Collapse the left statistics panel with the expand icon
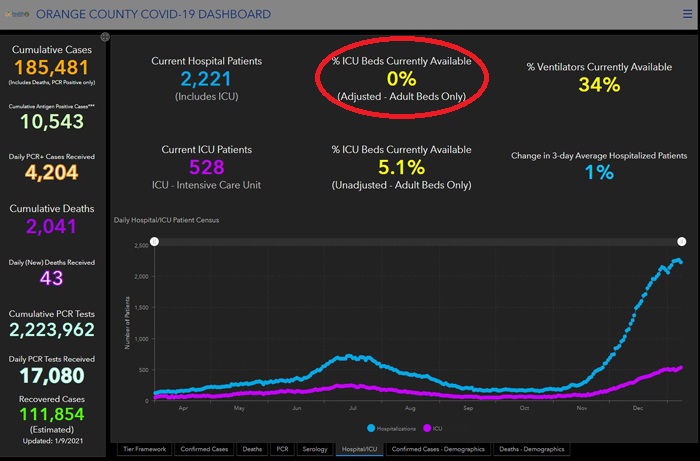This screenshot has width=700, height=461. (x=105, y=37)
